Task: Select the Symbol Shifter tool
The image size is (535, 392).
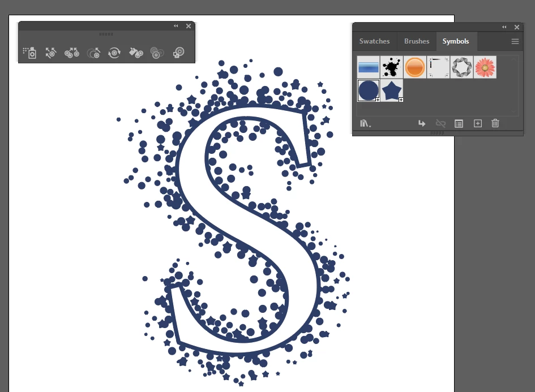Action: click(51, 53)
